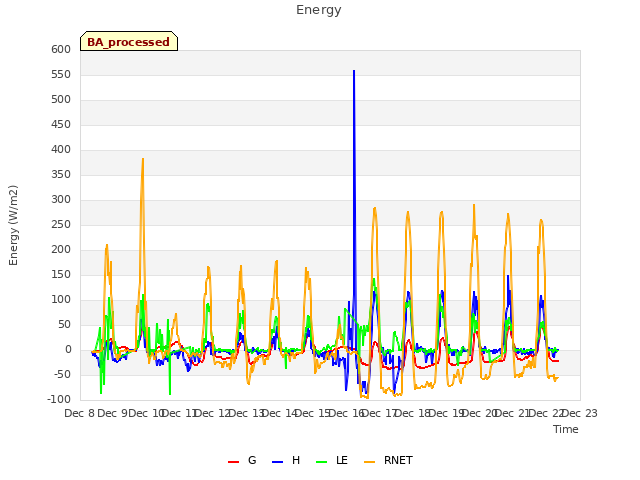This screenshot has height=480, width=640.
Task: Click the blue H legend color marker
Action: pos(277,462)
